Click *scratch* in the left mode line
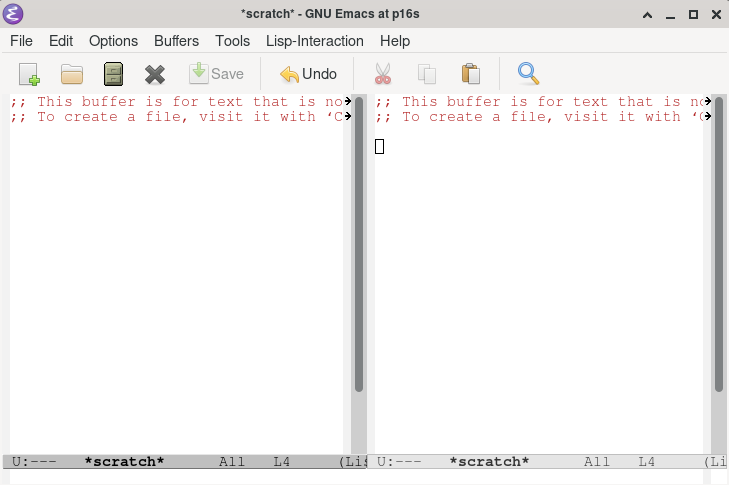Viewport: 729px width, 485px height. (124, 462)
